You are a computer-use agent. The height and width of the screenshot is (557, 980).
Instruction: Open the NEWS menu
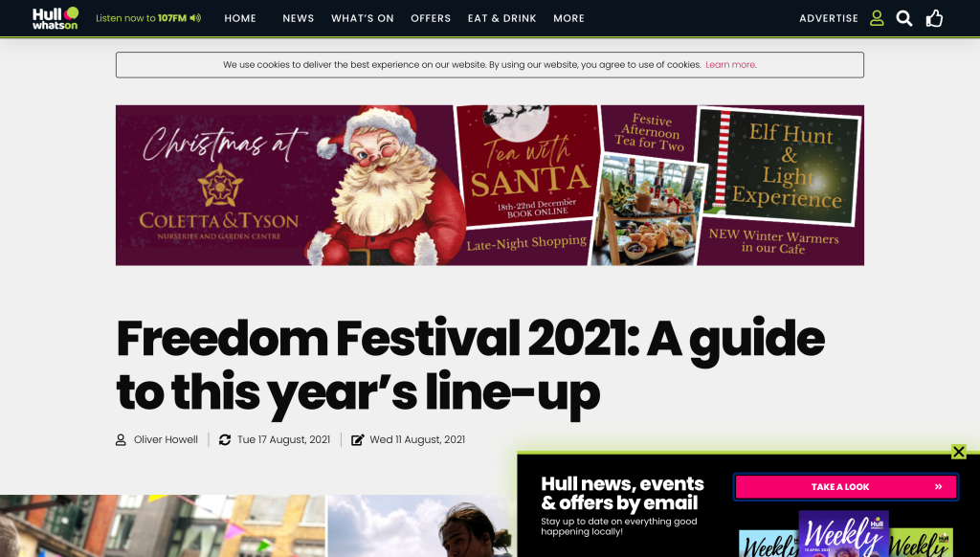(299, 19)
